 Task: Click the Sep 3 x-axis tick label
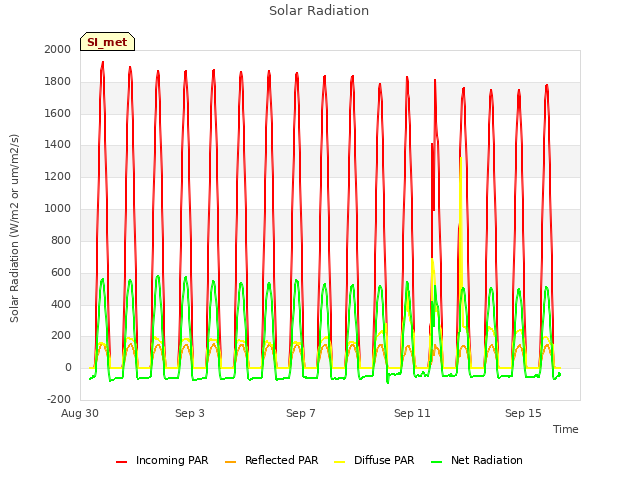pyautogui.click(x=190, y=413)
